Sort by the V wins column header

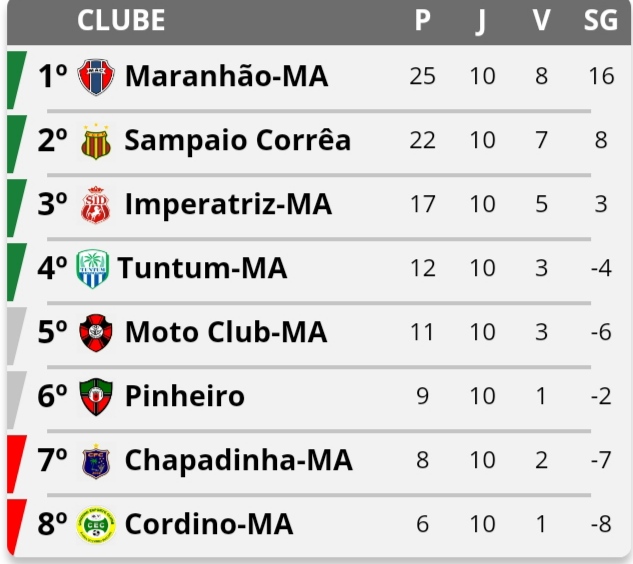pos(541,20)
